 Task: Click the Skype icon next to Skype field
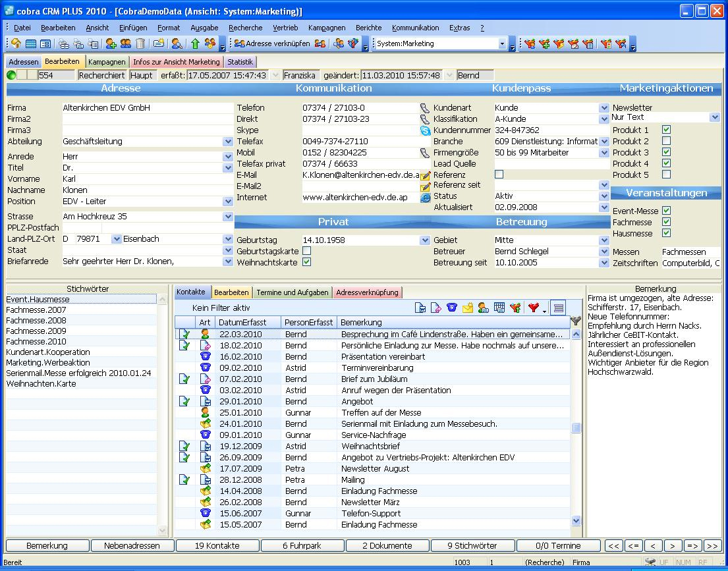425,130
